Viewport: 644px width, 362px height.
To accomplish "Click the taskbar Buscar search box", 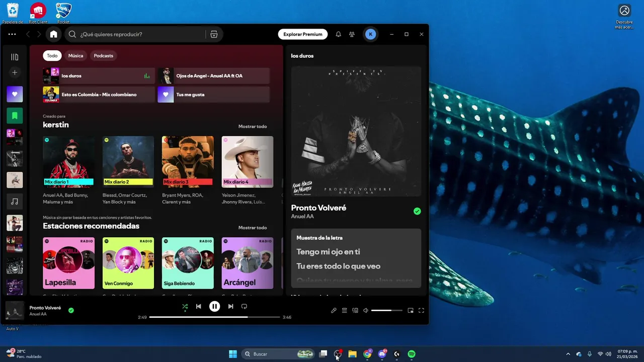I will [278, 354].
